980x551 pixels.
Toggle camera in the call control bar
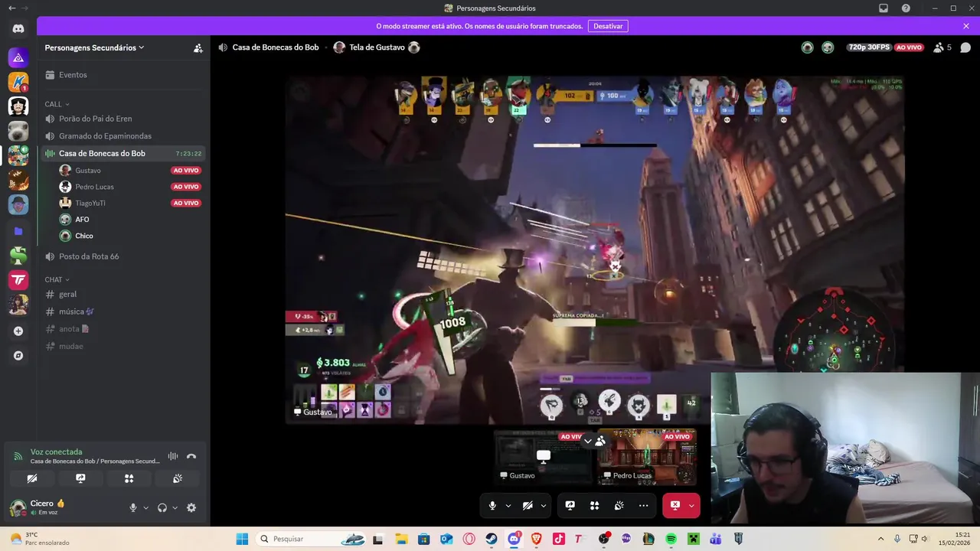click(x=528, y=506)
